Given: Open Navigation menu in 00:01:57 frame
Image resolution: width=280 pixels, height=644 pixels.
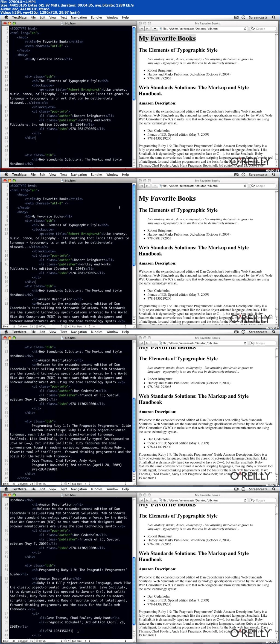Looking at the screenshot, I should [x=79, y=175].
